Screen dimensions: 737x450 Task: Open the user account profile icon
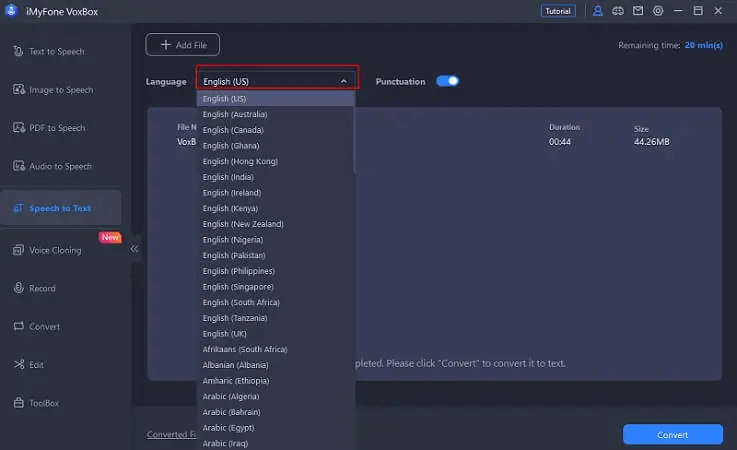click(598, 11)
